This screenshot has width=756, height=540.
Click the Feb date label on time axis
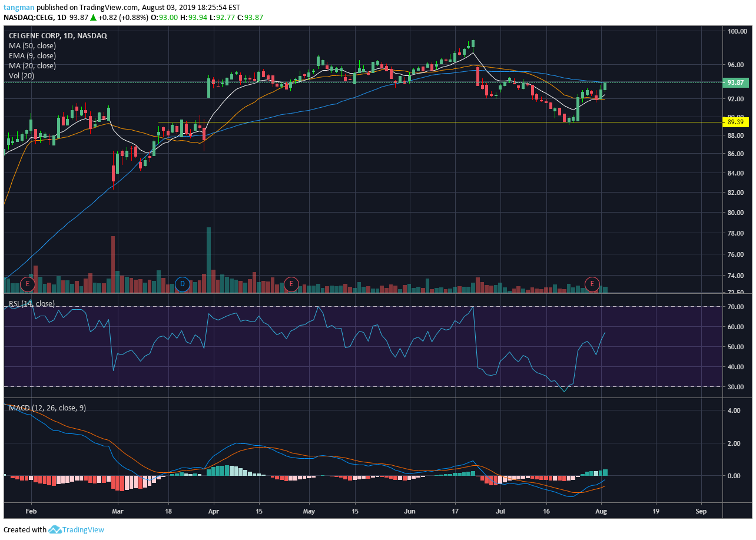(32, 511)
